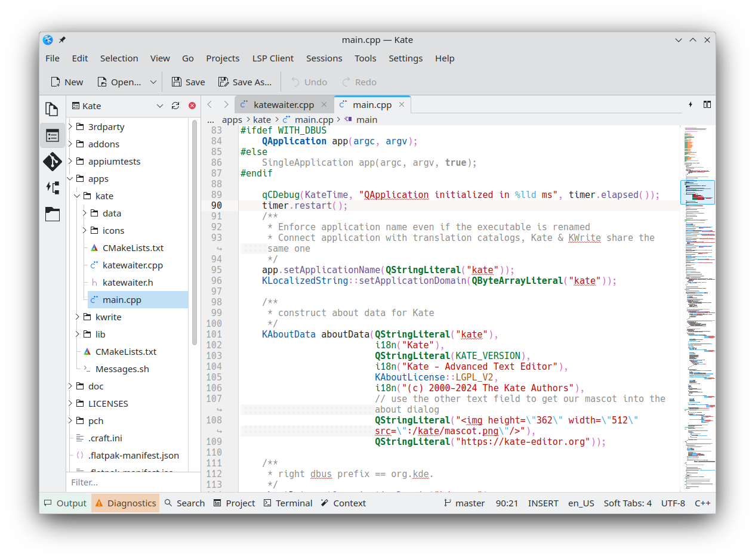
Task: Open the Documents sidebar panel icon
Action: (53, 109)
